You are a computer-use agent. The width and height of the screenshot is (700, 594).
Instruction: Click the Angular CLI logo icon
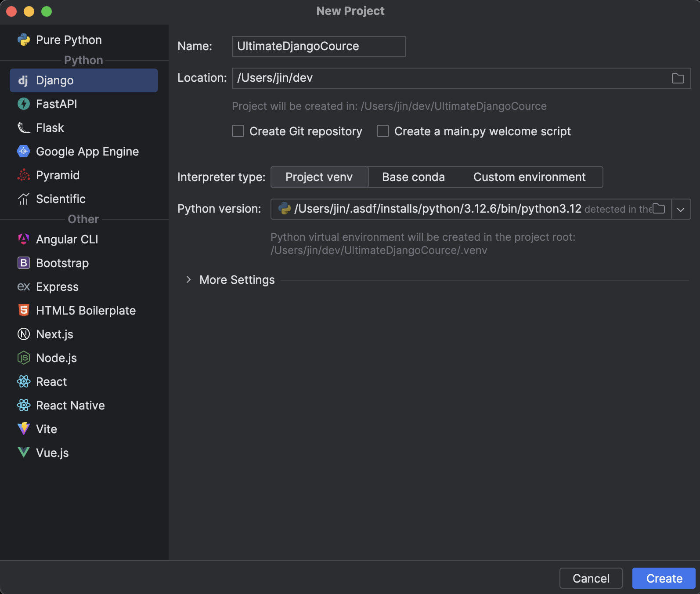pyautogui.click(x=24, y=239)
